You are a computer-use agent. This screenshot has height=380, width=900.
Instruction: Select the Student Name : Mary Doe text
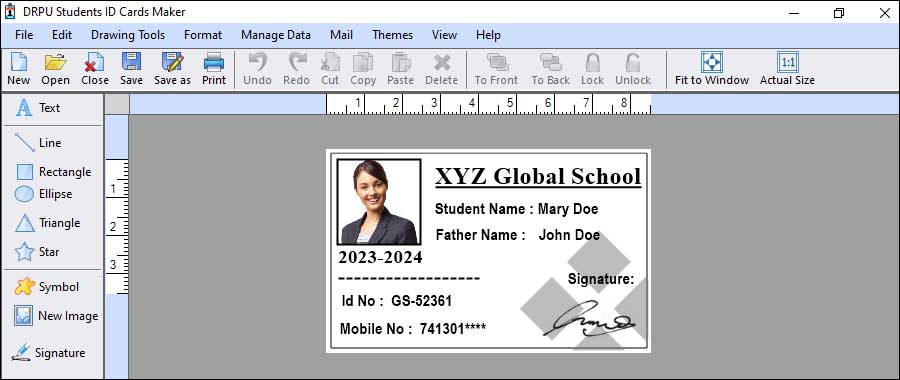[517, 209]
